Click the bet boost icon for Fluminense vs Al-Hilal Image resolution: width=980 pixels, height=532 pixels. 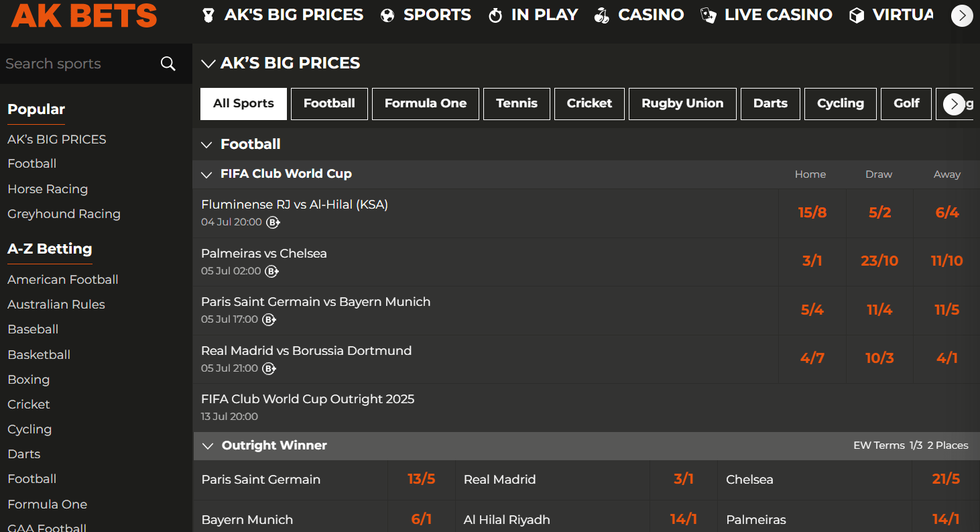273,222
